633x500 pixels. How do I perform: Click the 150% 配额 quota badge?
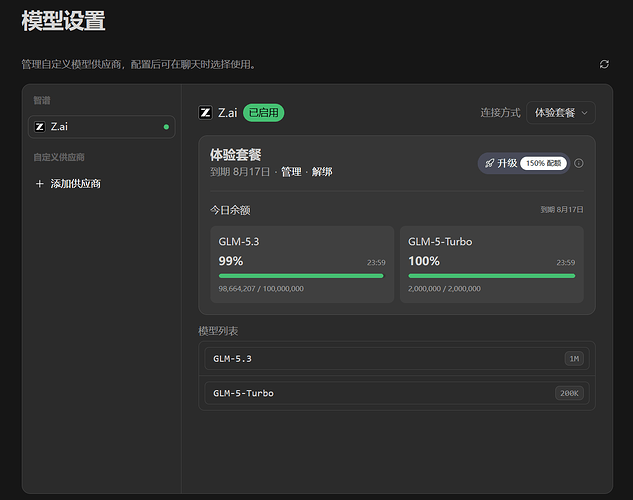543,163
